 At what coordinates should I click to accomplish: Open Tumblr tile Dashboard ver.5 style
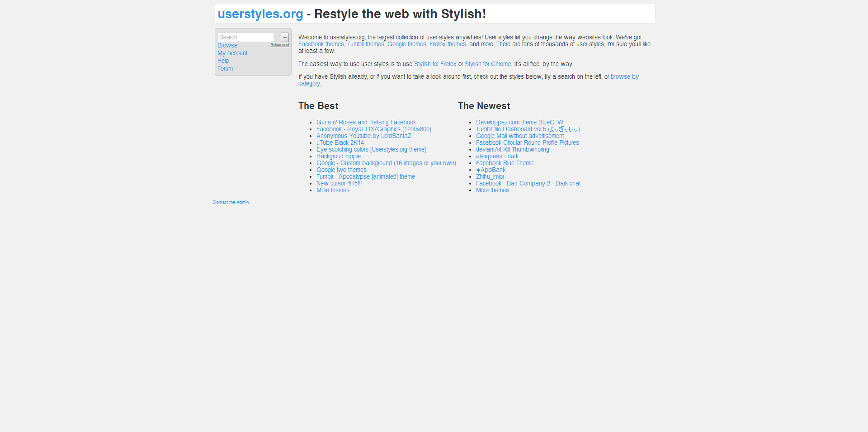[528, 129]
